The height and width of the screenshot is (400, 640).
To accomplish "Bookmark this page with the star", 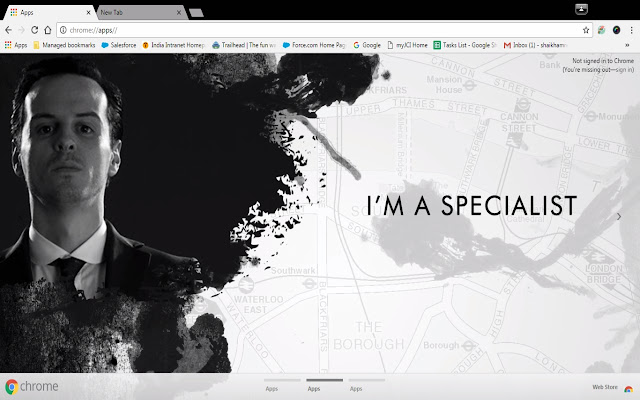I will click(586, 30).
